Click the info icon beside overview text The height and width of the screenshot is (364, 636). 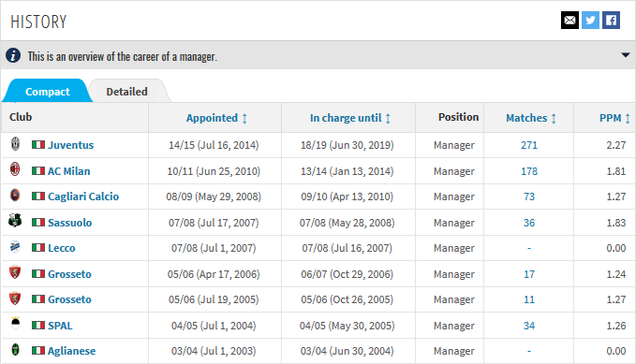[13, 55]
